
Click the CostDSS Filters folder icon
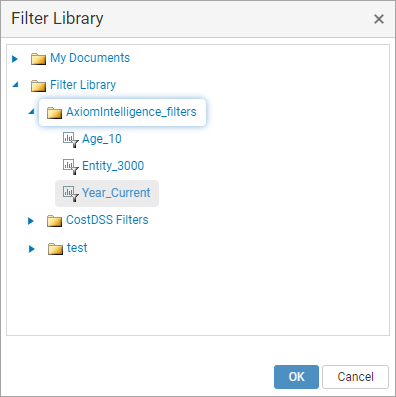(54, 221)
